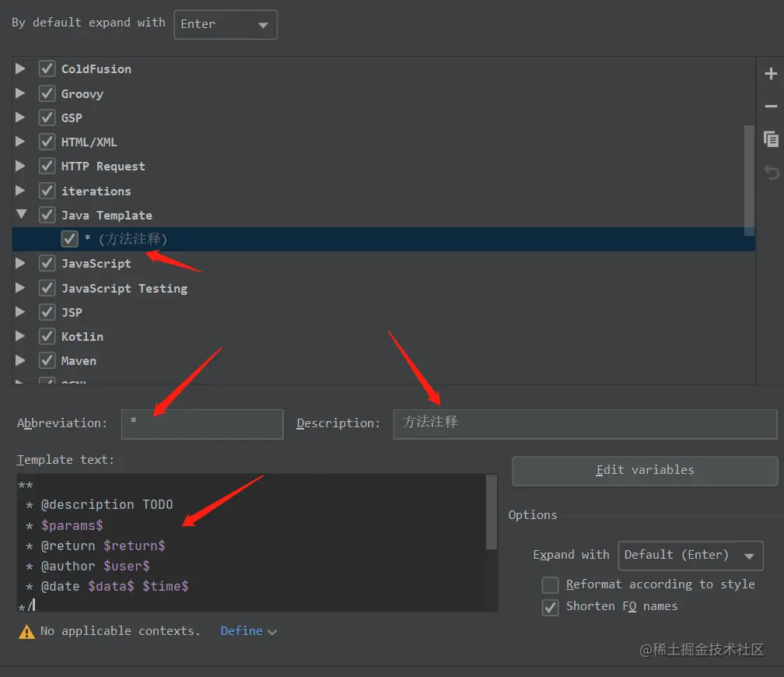Expand the iterations tree node
The image size is (784, 677).
[20, 191]
